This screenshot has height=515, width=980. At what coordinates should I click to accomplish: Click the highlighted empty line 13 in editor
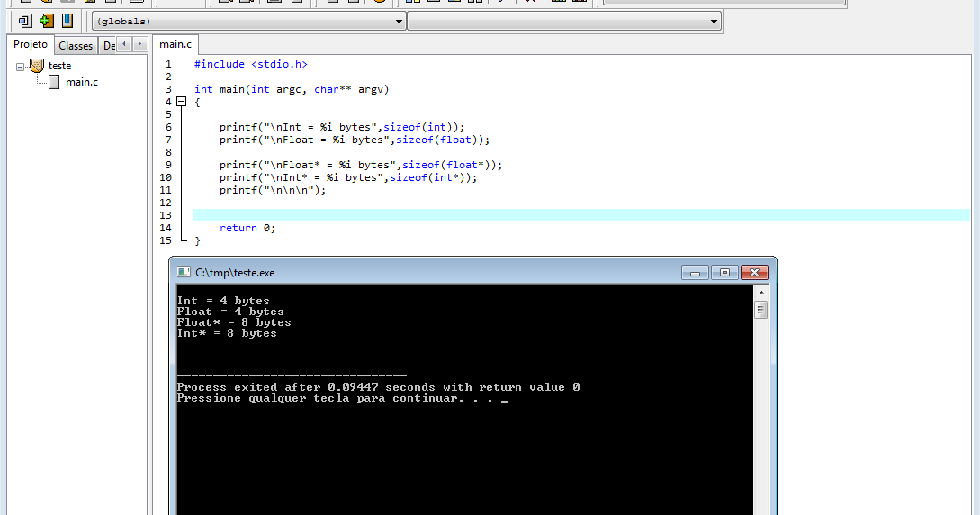tap(581, 215)
